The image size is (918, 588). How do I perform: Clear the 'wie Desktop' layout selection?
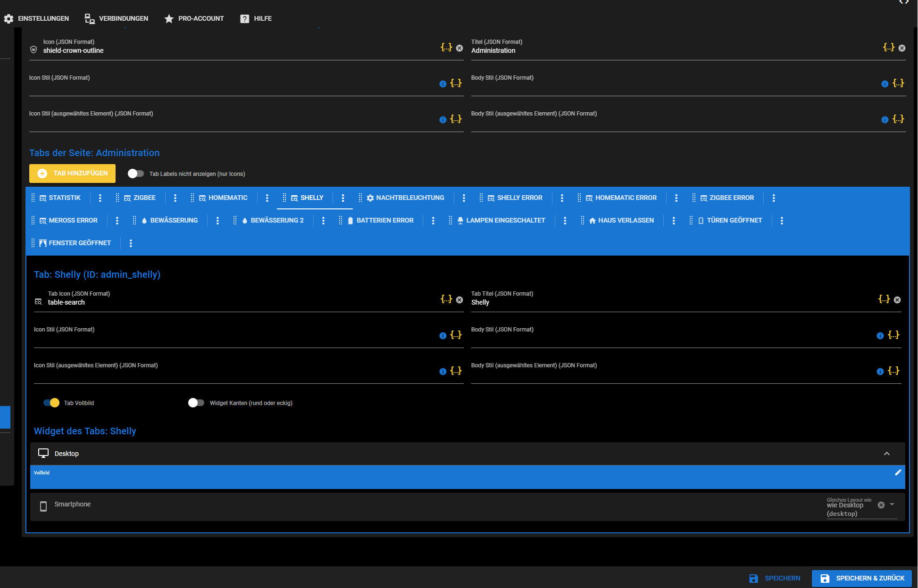click(881, 505)
